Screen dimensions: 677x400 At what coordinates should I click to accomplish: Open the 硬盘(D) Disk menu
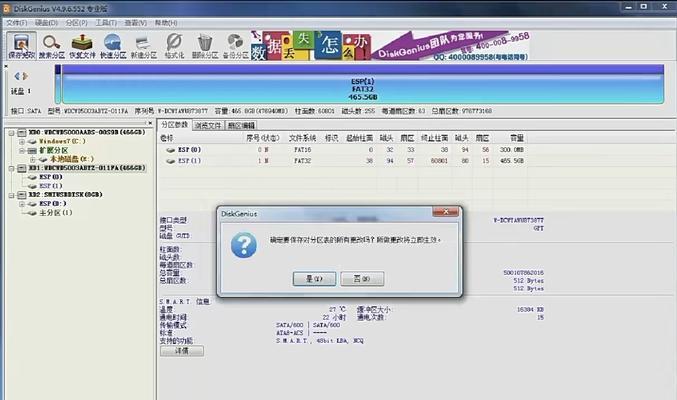pos(46,22)
